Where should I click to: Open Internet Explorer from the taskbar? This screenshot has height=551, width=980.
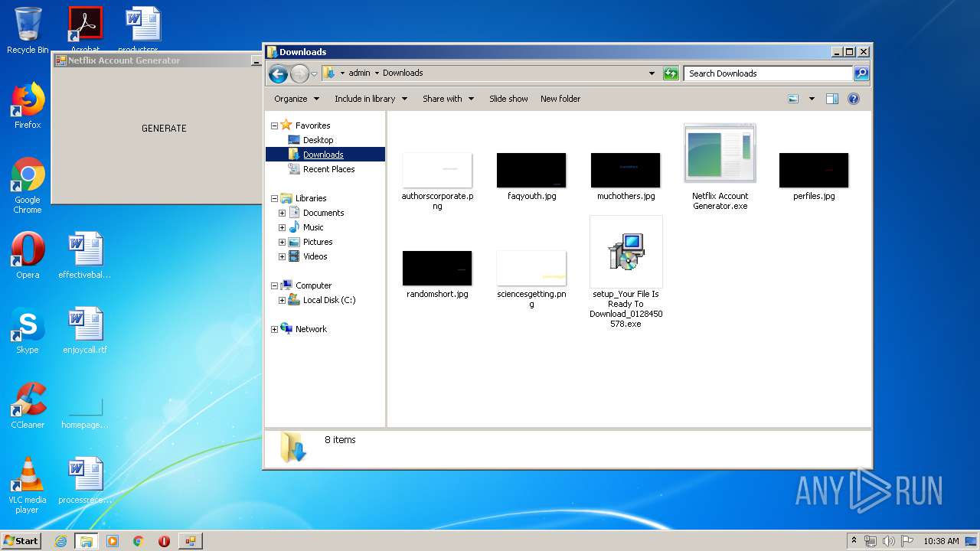pyautogui.click(x=60, y=541)
